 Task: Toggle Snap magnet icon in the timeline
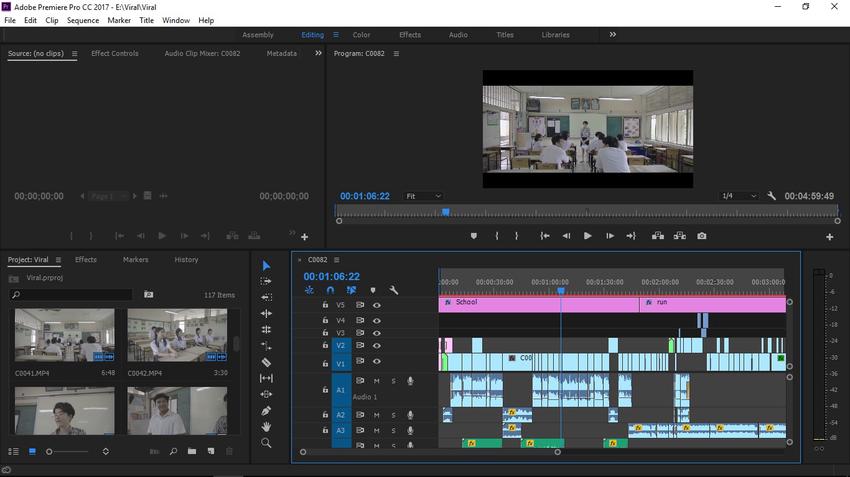click(x=330, y=290)
